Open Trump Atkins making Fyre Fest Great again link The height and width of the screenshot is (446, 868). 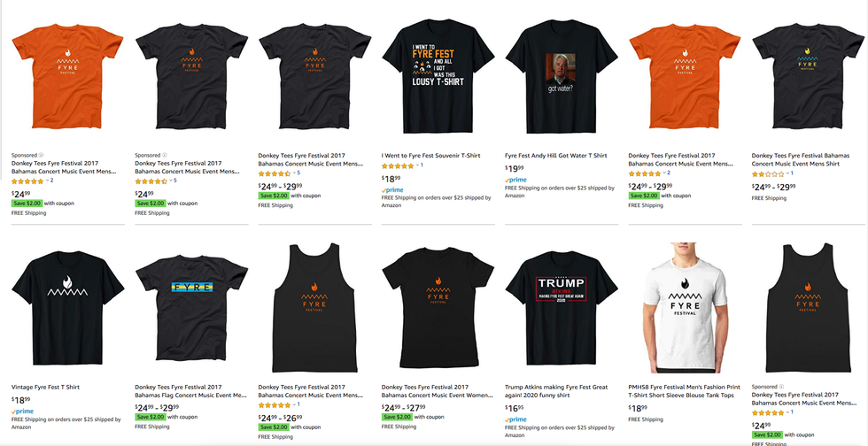(556, 391)
